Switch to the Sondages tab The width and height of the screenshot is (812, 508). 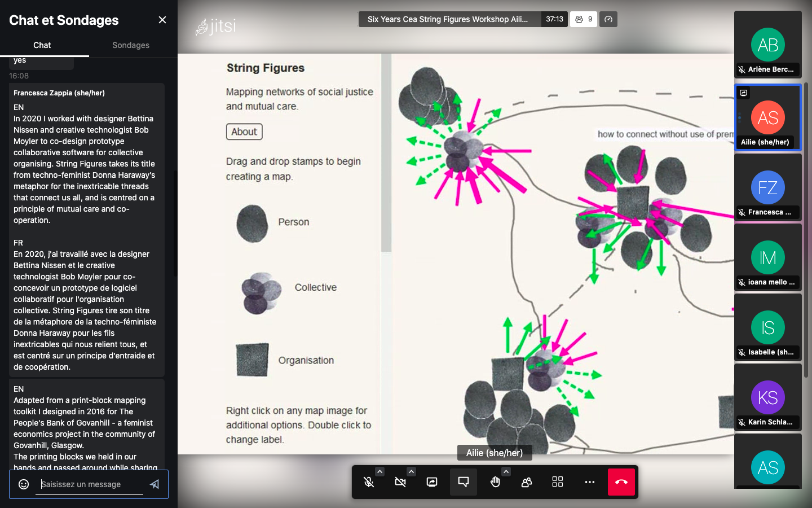click(x=131, y=45)
